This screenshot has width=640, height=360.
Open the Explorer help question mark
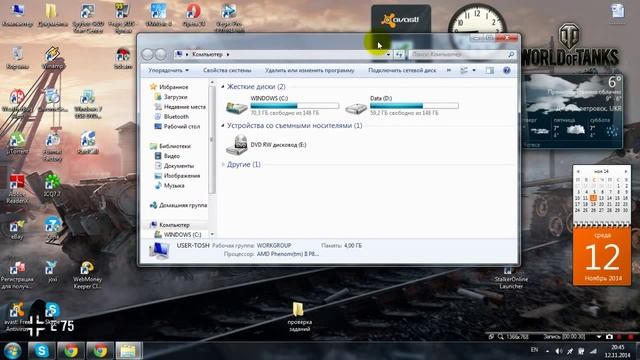click(507, 71)
